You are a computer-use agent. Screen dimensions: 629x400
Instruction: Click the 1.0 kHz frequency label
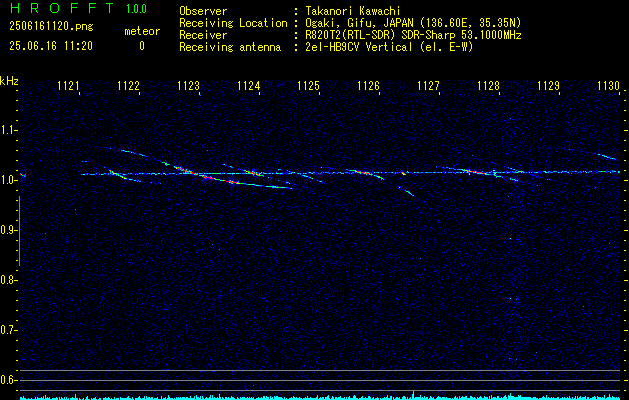[x=8, y=180]
